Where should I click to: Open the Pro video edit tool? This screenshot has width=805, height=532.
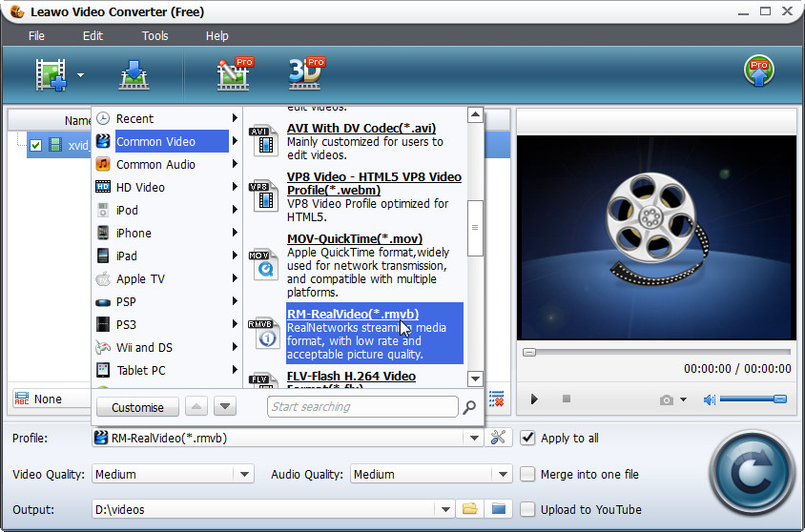[236, 73]
